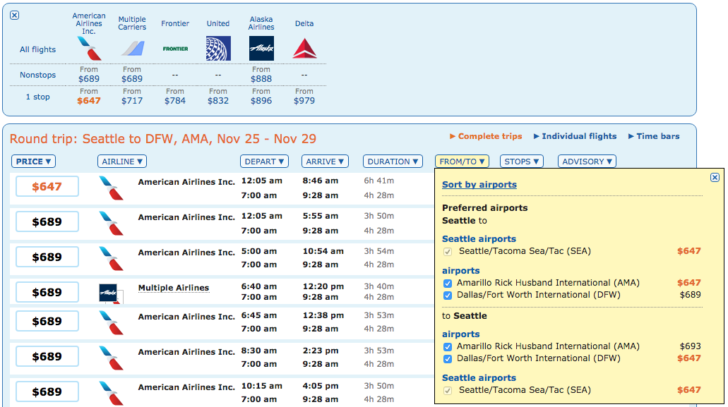Uncheck the return Dallas/Fort Worth (DFW) $647 checkbox
This screenshot has width=728, height=407.
pos(448,359)
